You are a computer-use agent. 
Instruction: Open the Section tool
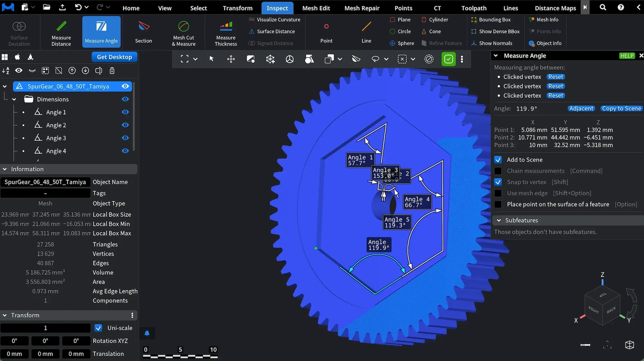click(x=143, y=32)
